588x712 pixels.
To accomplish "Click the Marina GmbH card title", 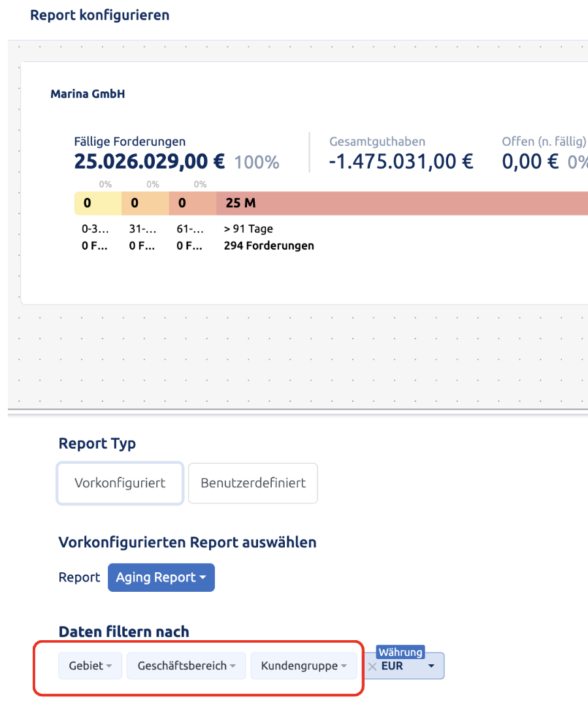I will 88,94.
